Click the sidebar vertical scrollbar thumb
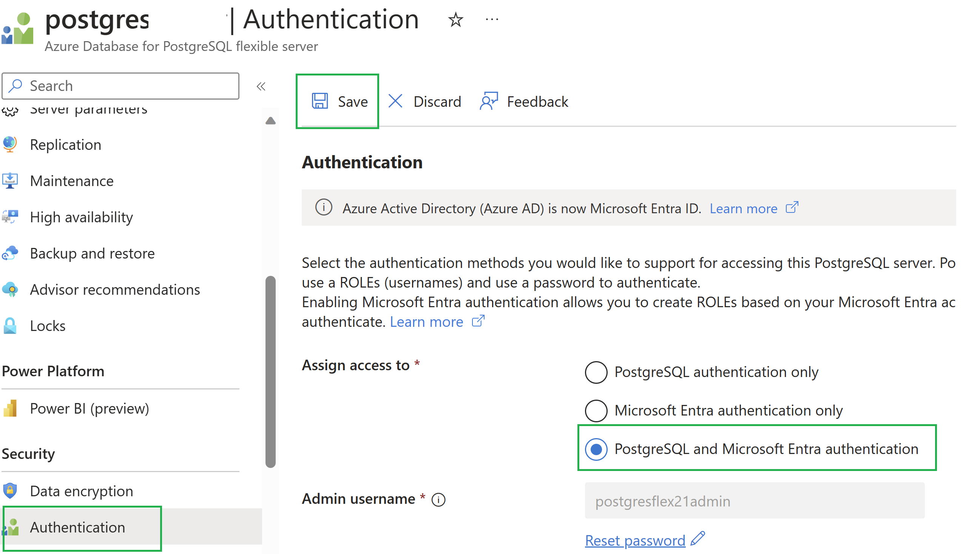Viewport: 980px width, 554px height. (x=270, y=371)
